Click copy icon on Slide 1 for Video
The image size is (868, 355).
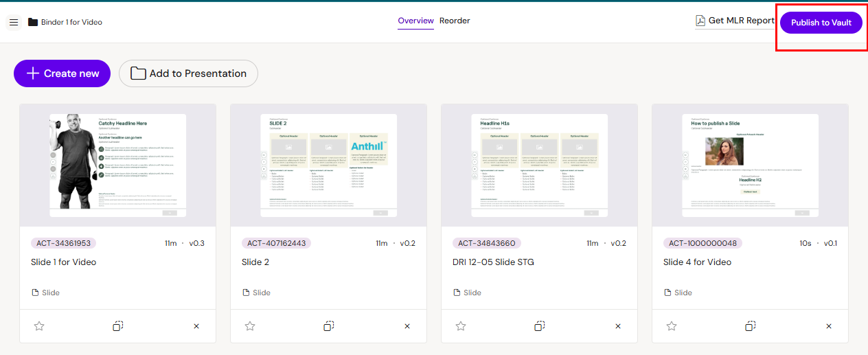point(118,326)
